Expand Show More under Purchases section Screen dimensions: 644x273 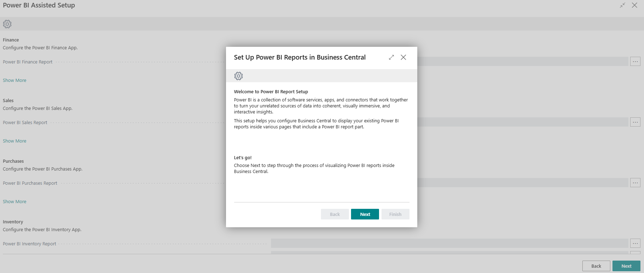click(15, 202)
